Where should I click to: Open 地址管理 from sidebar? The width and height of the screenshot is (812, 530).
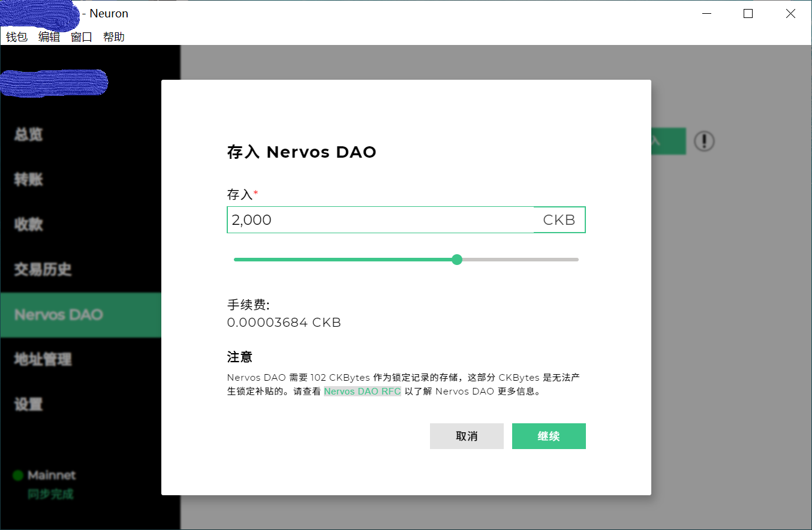[43, 359]
